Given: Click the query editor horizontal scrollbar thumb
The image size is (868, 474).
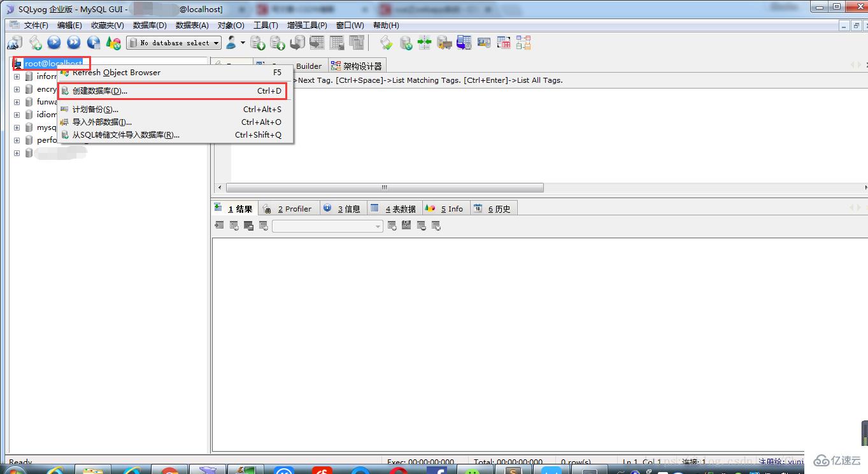Looking at the screenshot, I should coord(385,188).
